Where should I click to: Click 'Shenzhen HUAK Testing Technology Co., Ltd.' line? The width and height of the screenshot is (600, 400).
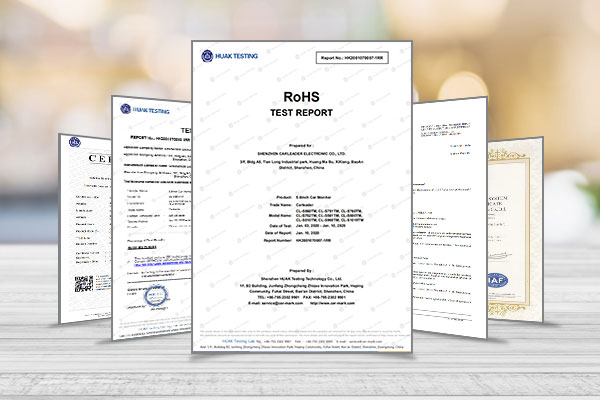coord(301,279)
